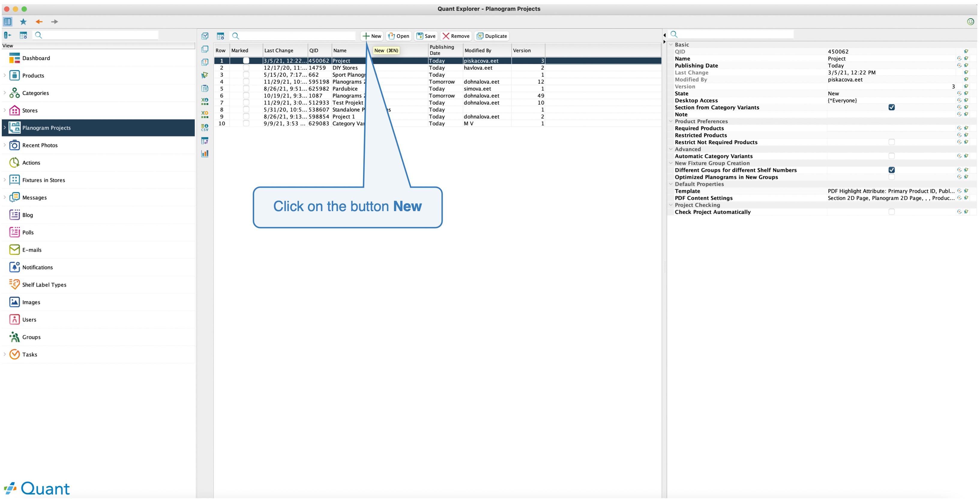Expand the Tasks tree node chevron
The image size is (980, 499).
pos(5,354)
